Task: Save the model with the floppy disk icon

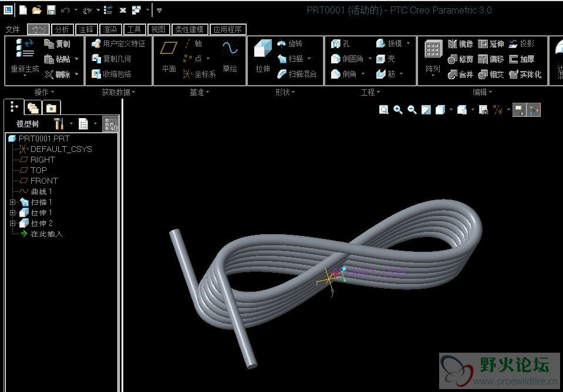Action: click(x=51, y=11)
